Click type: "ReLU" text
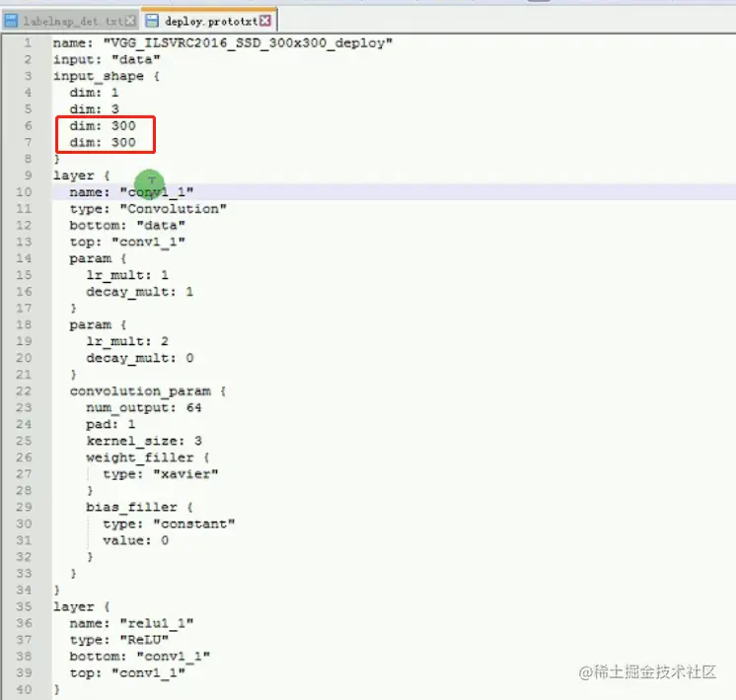 tap(118, 640)
